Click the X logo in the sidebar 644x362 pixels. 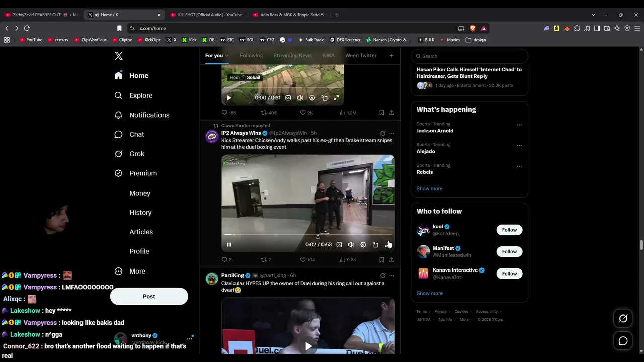pos(119,56)
